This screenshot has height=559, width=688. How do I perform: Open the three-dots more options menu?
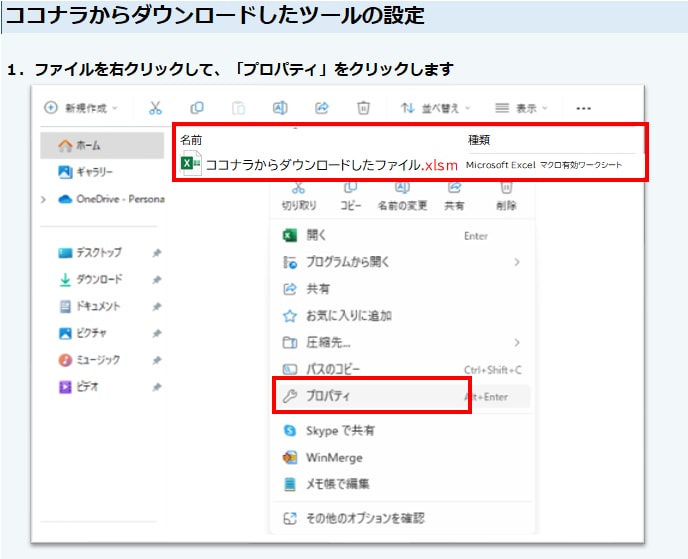pos(583,108)
